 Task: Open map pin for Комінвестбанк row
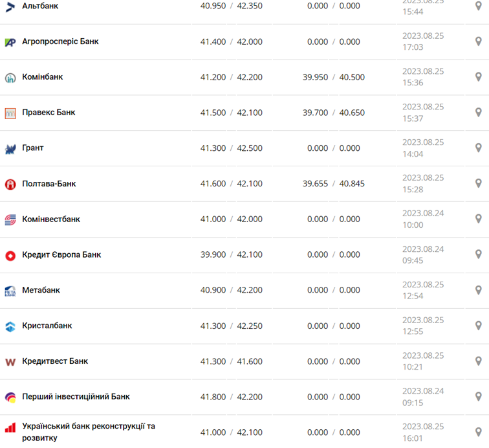click(478, 219)
